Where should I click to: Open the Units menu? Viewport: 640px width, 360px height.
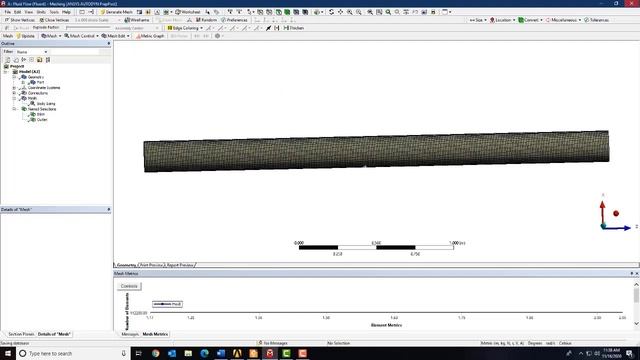tap(41, 12)
